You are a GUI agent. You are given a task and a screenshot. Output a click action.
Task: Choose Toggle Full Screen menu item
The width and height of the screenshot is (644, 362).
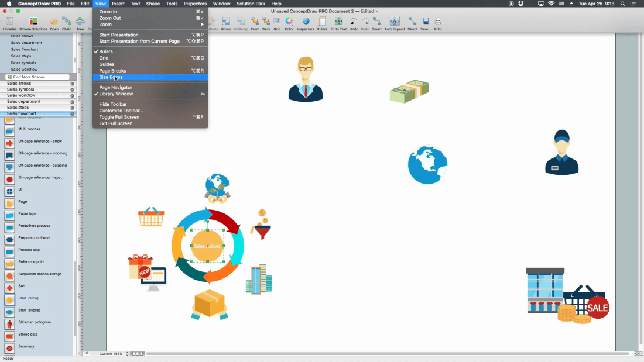(x=150, y=117)
